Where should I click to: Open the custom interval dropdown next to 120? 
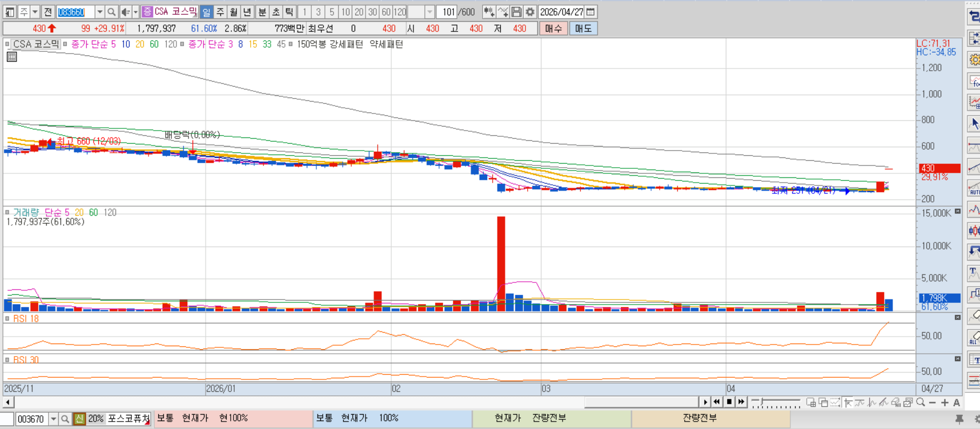pos(429,11)
